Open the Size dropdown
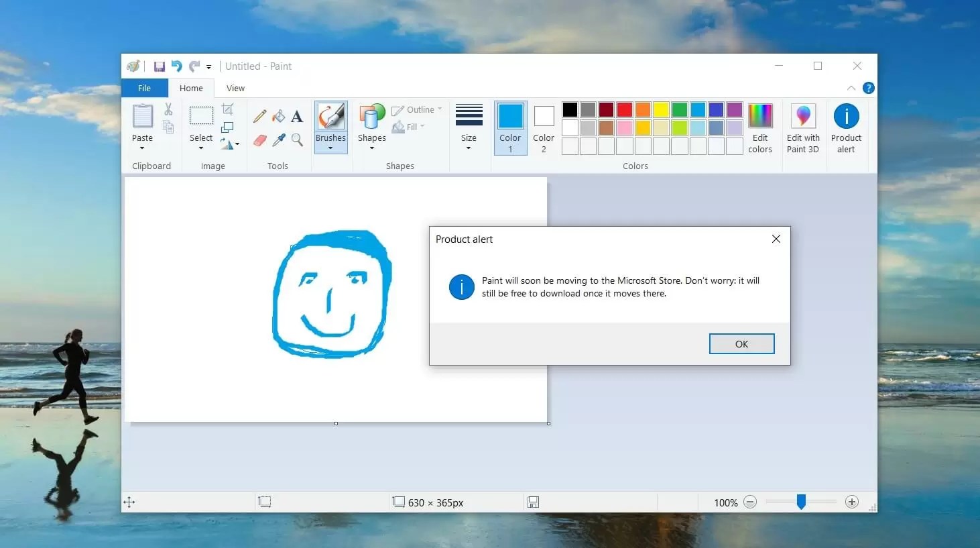 click(x=469, y=127)
